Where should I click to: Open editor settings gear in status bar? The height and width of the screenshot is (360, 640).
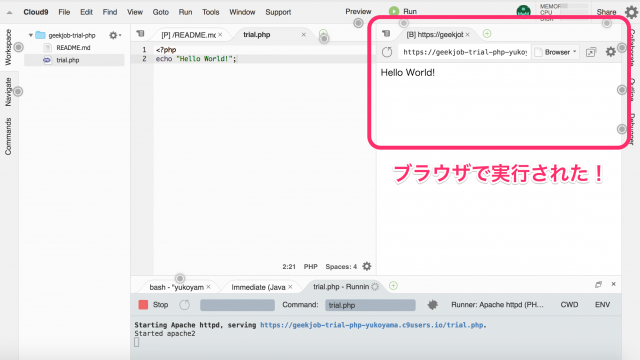point(367,267)
